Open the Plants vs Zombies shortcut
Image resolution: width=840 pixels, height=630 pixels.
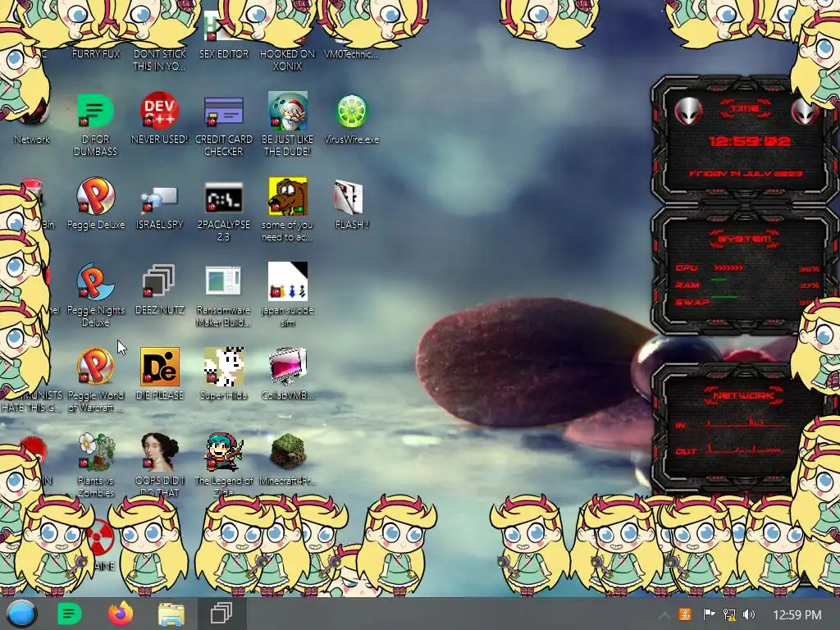(x=96, y=452)
